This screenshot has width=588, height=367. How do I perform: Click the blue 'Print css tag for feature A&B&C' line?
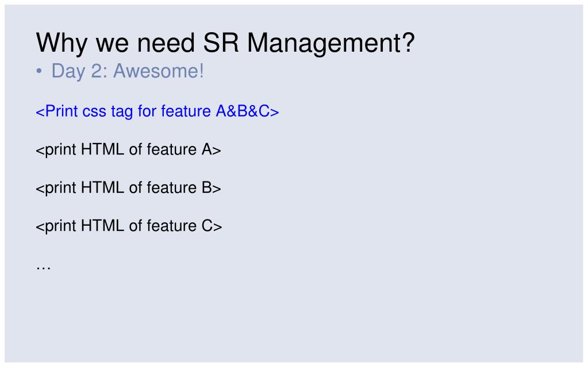coord(157,111)
